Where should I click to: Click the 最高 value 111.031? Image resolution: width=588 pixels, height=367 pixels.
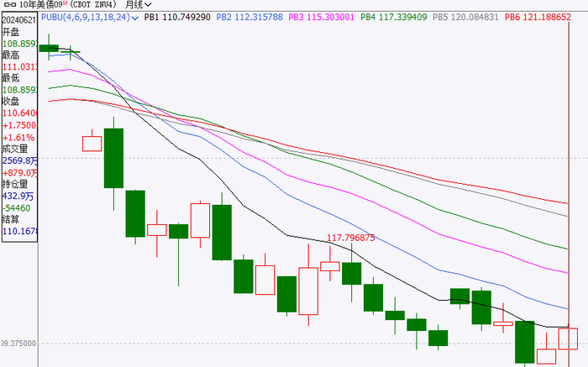coord(20,67)
